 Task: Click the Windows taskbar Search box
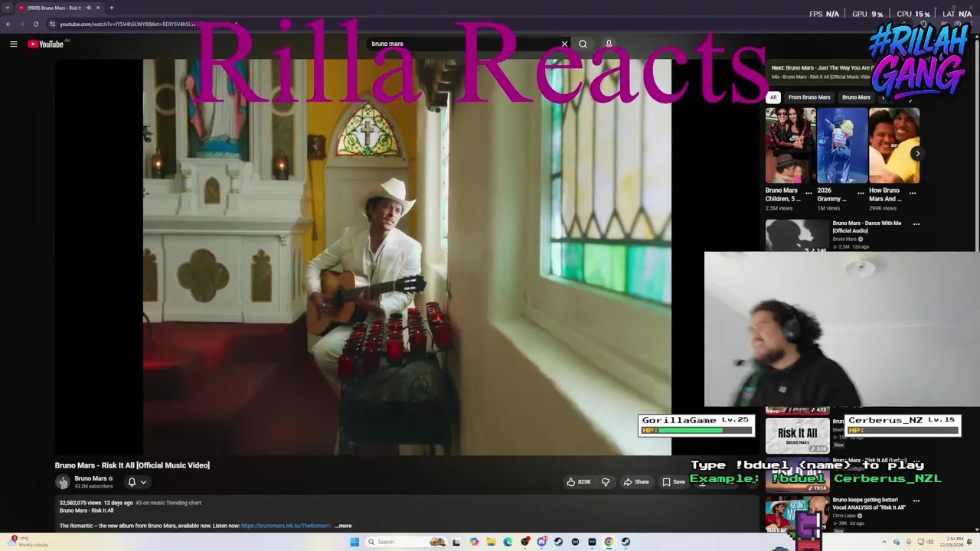(406, 542)
